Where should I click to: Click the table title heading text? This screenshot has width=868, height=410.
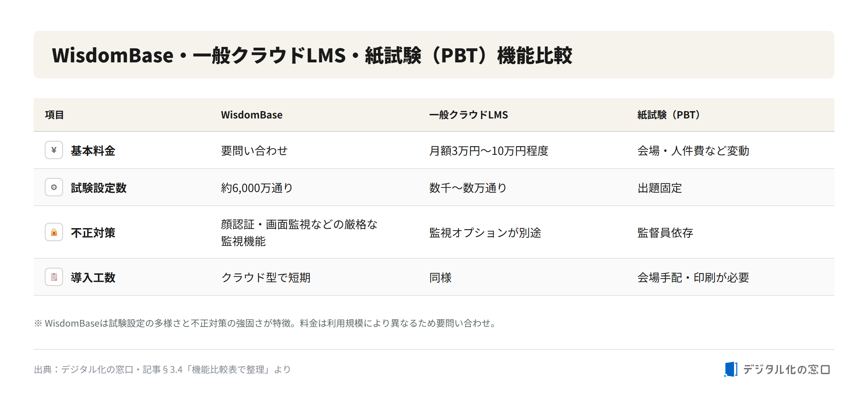(x=312, y=55)
